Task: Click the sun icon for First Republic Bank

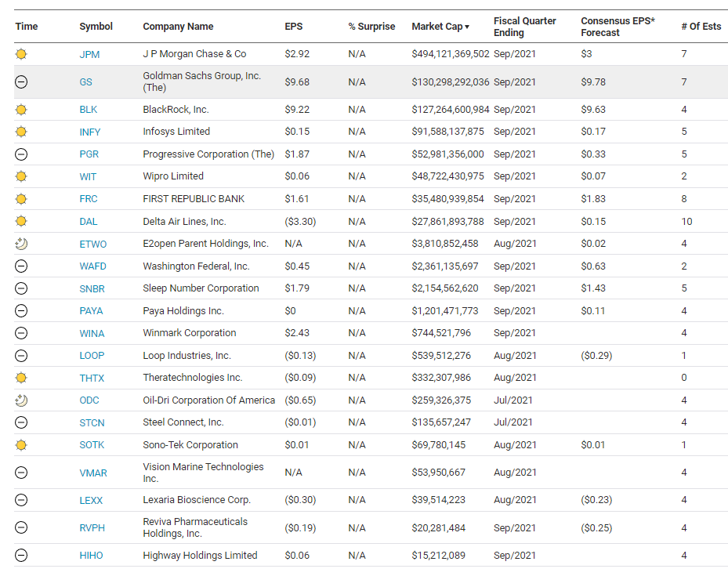Action: click(x=21, y=199)
